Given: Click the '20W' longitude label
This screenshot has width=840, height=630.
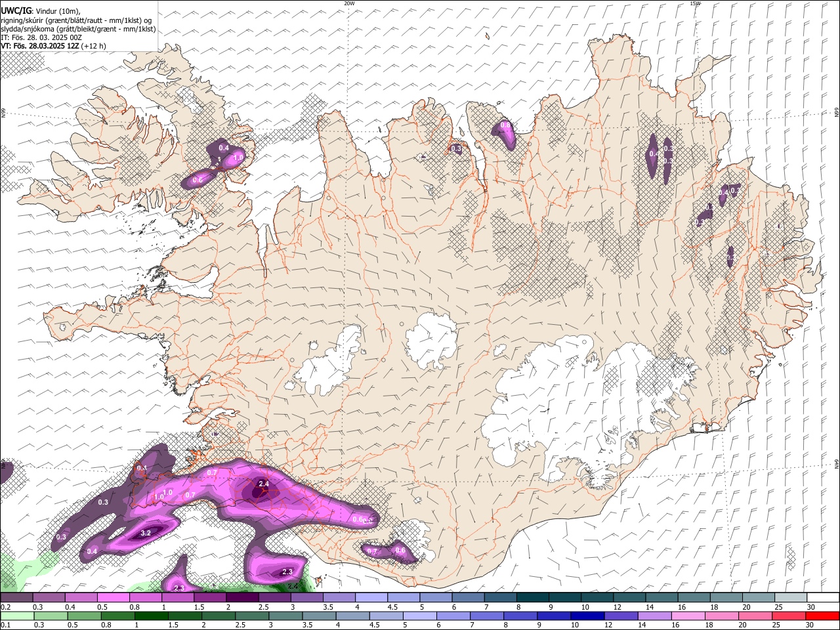Looking at the screenshot, I should click(x=349, y=3).
